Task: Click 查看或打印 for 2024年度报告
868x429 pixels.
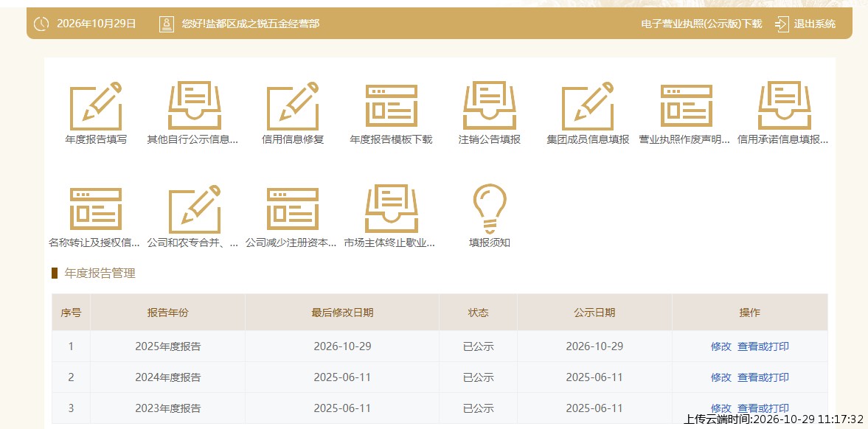Action: 763,377
